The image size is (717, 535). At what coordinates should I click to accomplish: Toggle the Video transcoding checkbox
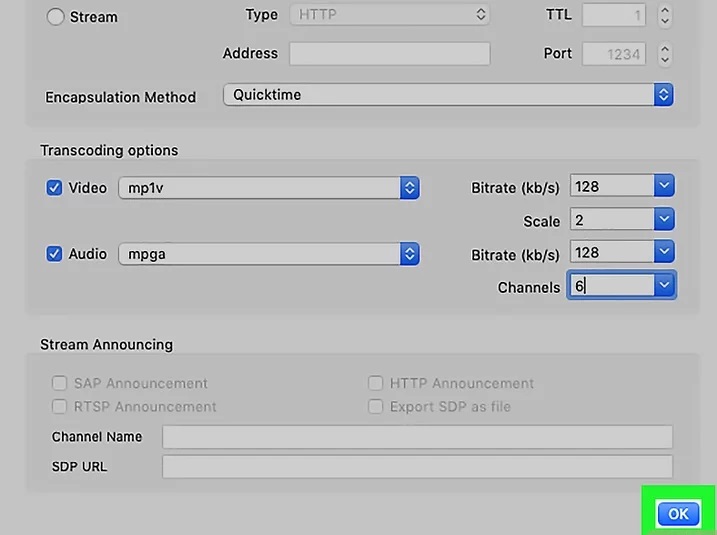tap(55, 187)
